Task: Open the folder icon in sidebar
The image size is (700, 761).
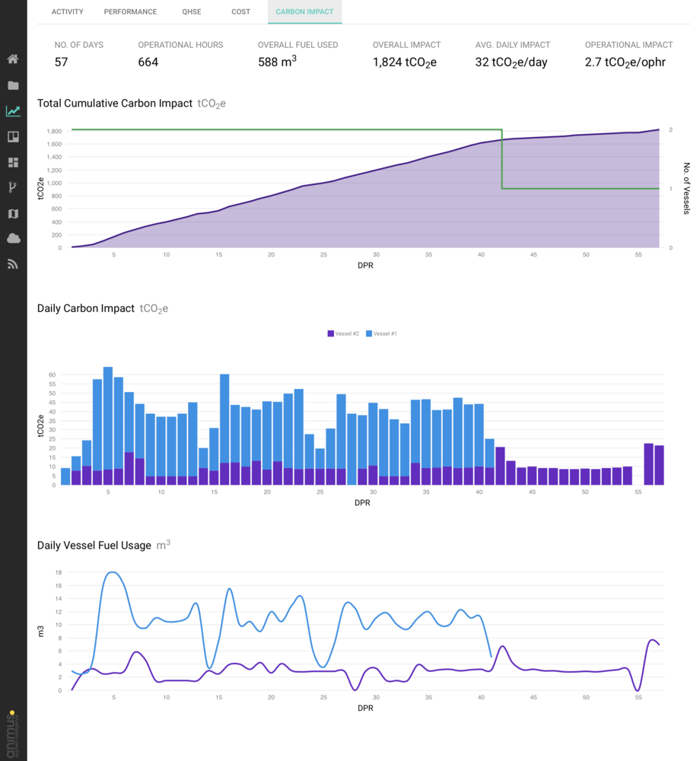Action: coord(13,85)
